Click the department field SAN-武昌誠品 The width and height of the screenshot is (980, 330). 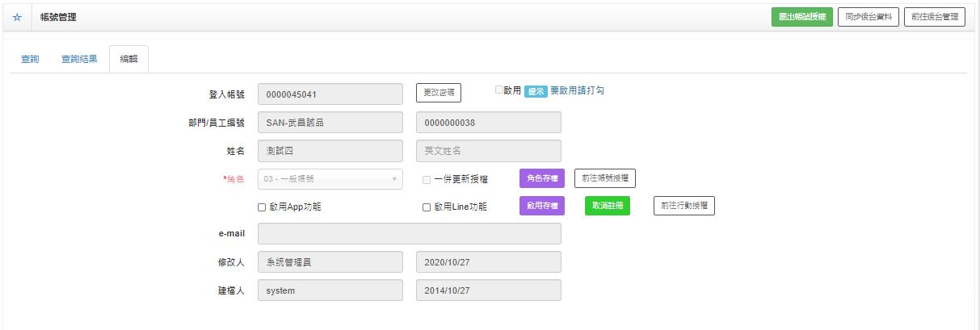coord(330,123)
